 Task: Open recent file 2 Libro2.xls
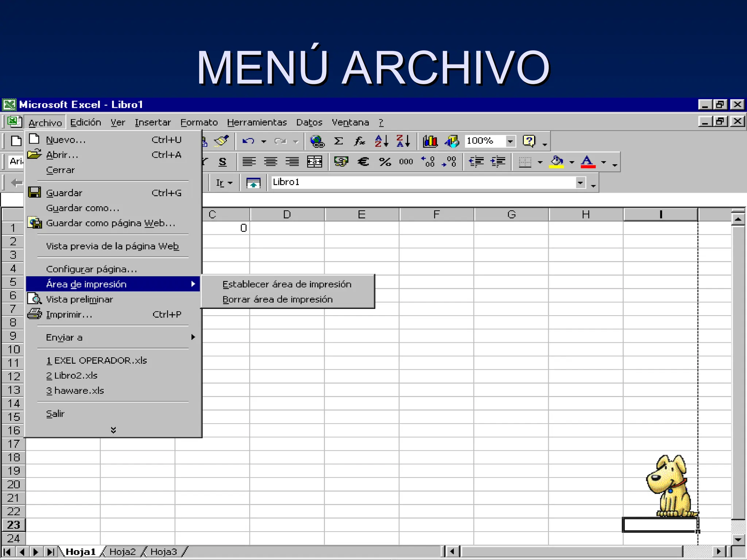click(x=113, y=376)
